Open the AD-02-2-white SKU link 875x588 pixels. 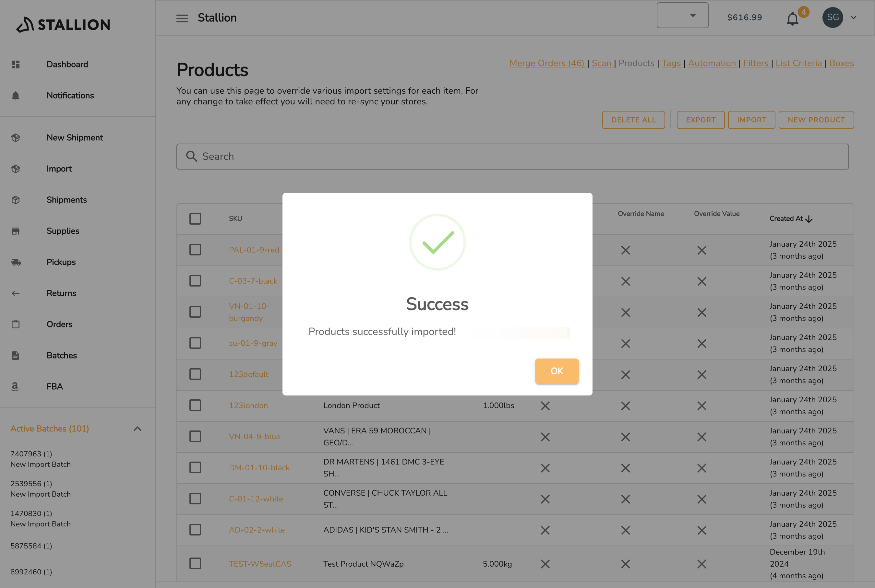point(257,530)
